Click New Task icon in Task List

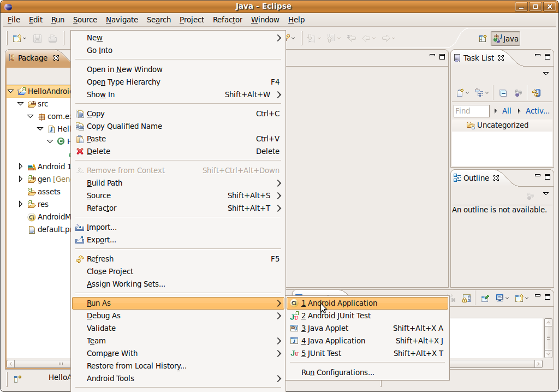click(x=460, y=93)
